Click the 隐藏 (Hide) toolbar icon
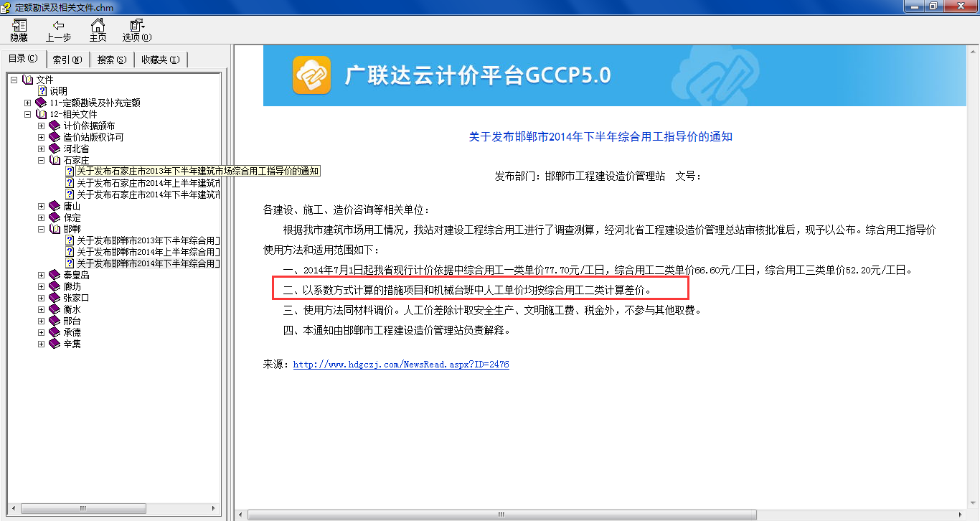 [19, 25]
